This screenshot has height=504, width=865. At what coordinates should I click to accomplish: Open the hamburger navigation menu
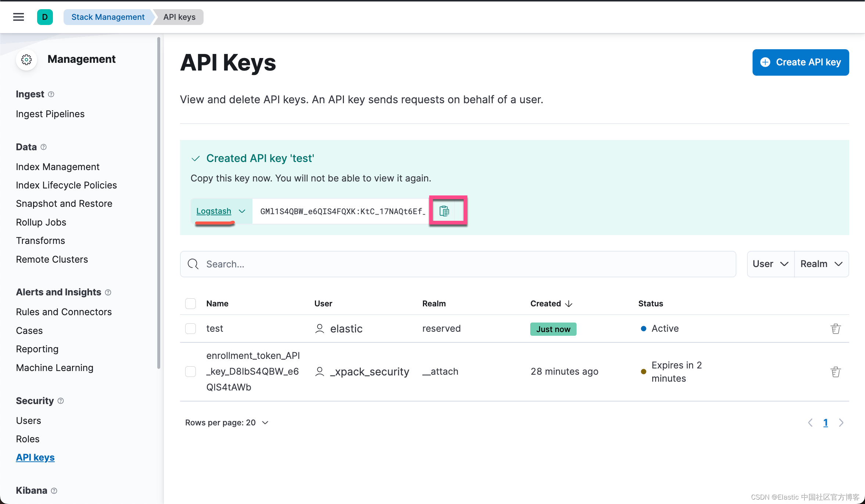coord(18,17)
